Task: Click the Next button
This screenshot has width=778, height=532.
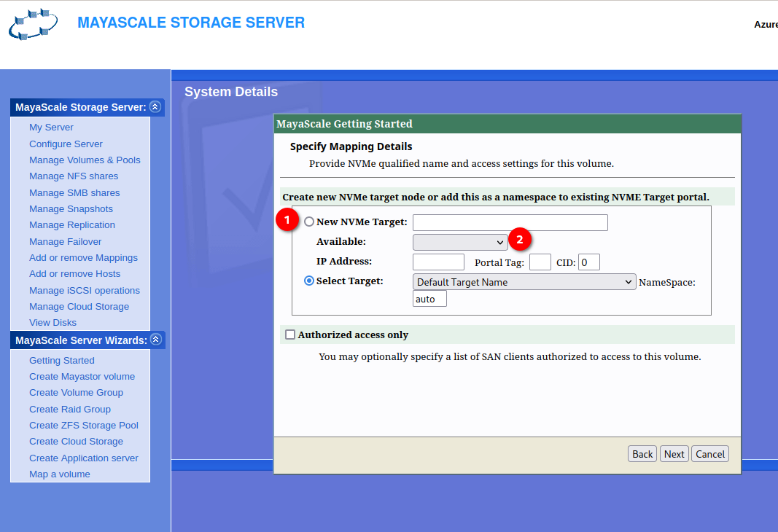Action: [x=674, y=454]
